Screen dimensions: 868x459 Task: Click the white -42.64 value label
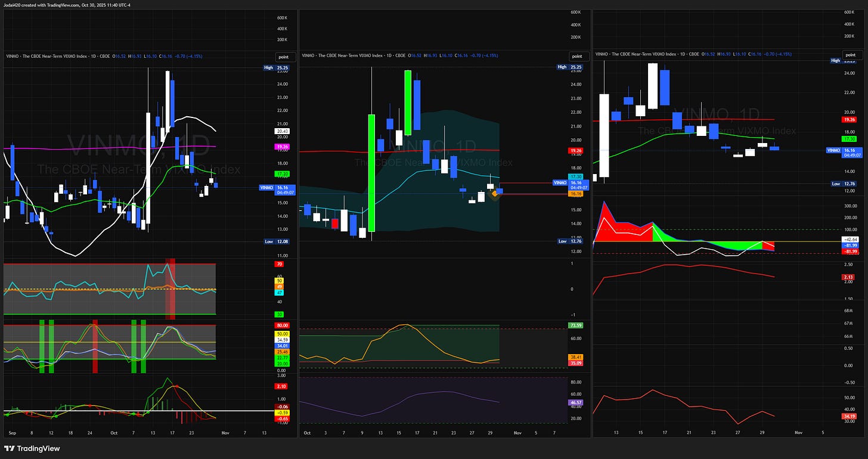(849, 239)
